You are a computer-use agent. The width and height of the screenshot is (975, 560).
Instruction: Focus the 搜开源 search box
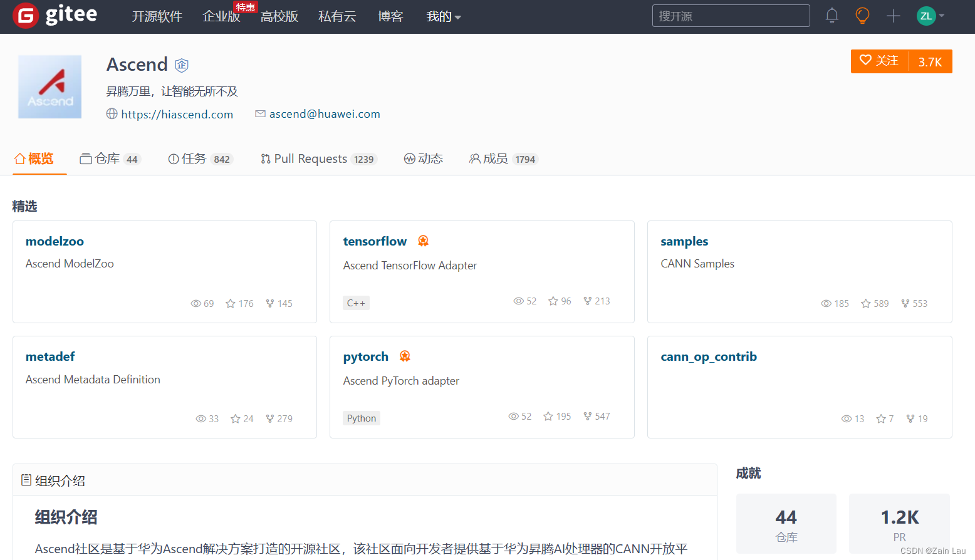point(731,16)
